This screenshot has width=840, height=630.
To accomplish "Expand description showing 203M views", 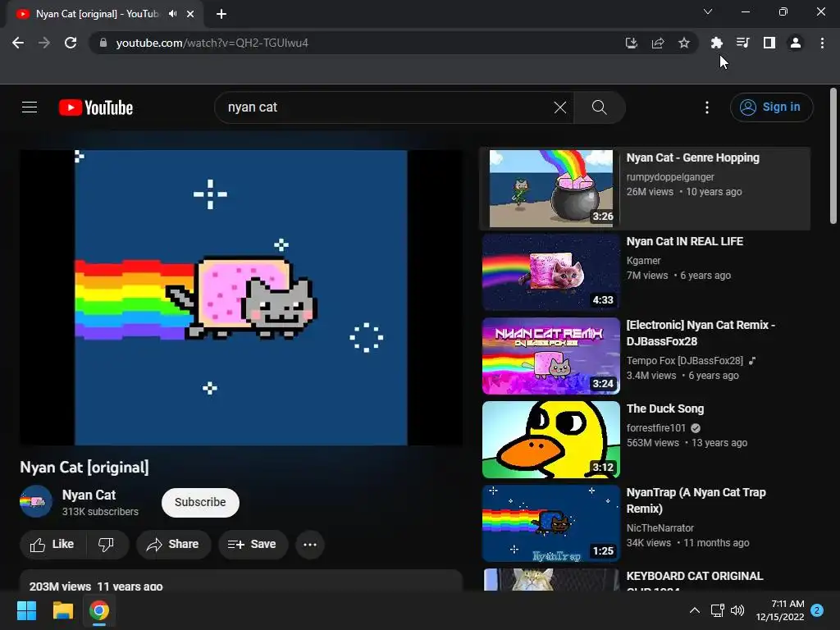I will [241, 581].
